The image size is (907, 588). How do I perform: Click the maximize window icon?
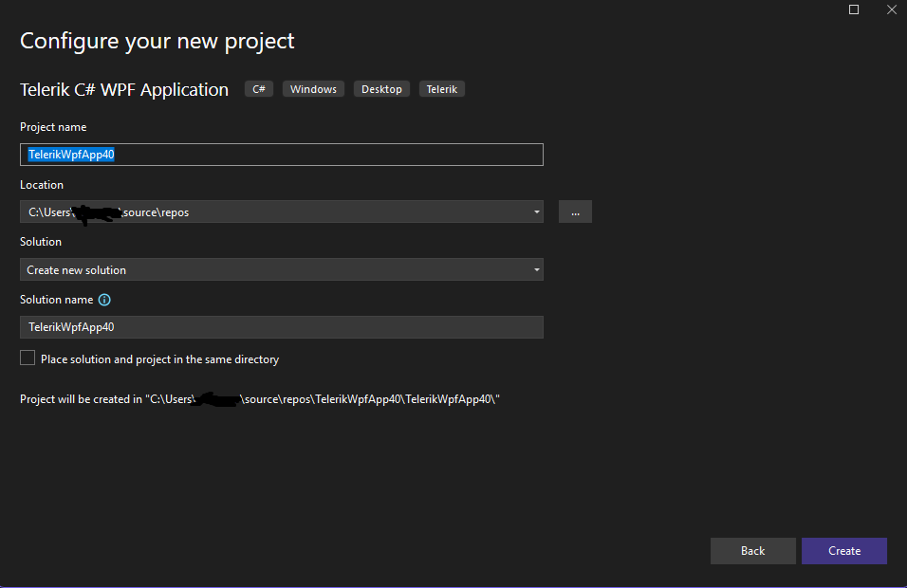pyautogui.click(x=854, y=9)
